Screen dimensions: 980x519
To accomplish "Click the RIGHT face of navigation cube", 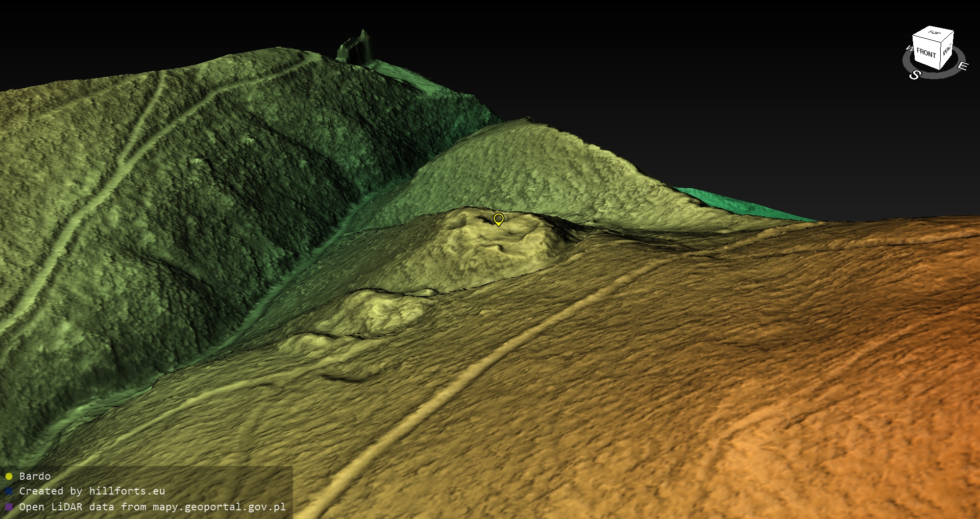I will (x=947, y=51).
